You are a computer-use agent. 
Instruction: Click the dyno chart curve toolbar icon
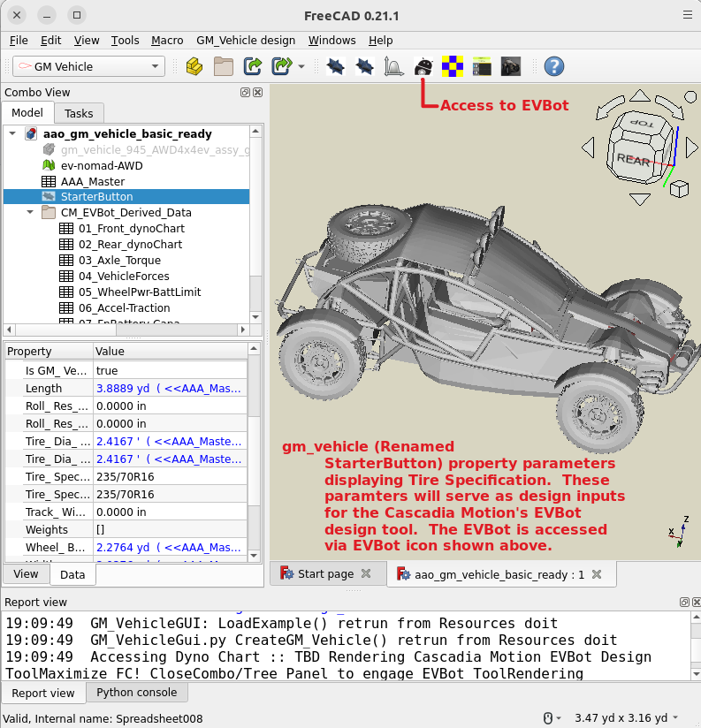click(x=394, y=66)
